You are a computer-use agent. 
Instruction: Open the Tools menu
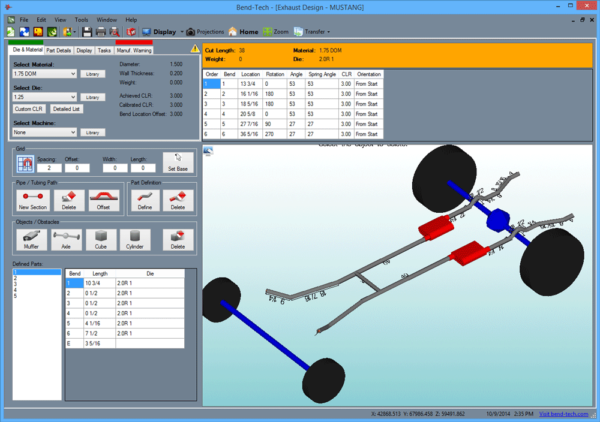(81, 19)
